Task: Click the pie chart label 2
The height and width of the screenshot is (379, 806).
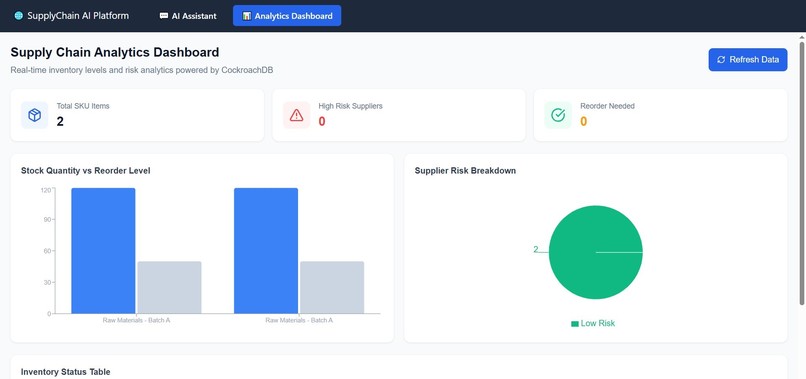Action: tap(536, 249)
